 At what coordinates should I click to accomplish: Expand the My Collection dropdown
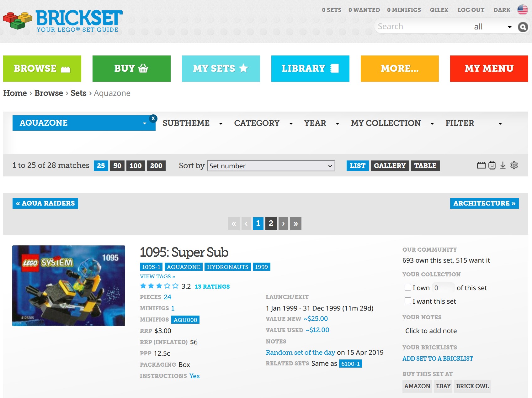click(392, 123)
